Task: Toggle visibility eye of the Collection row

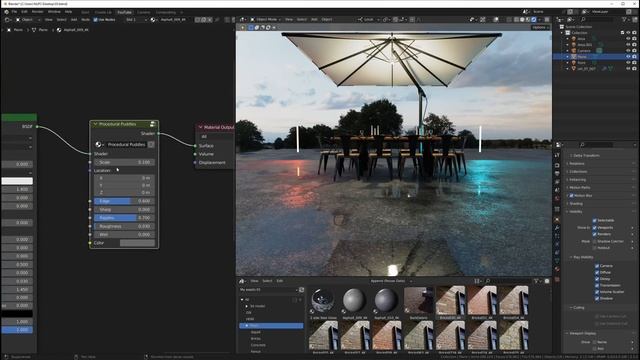Action: click(628, 33)
